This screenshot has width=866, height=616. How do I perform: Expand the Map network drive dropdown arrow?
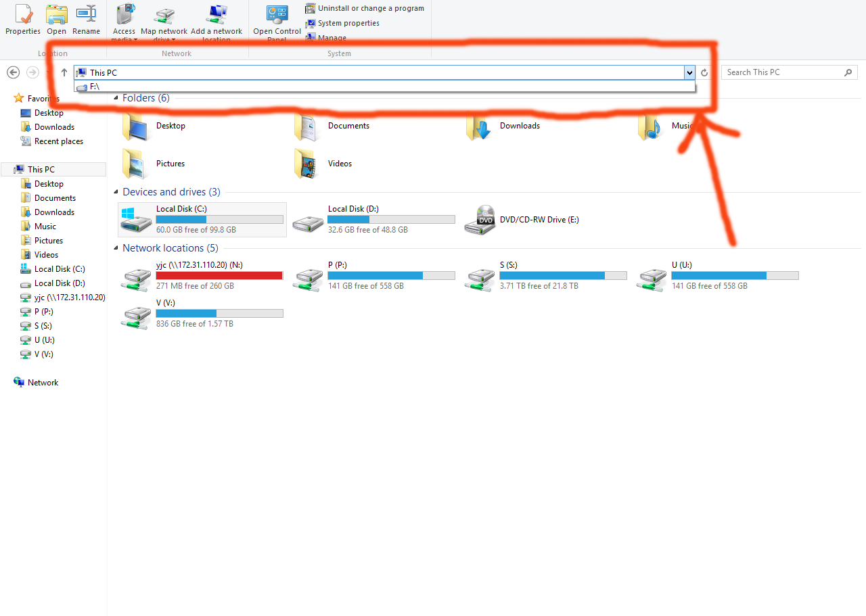tap(173, 39)
